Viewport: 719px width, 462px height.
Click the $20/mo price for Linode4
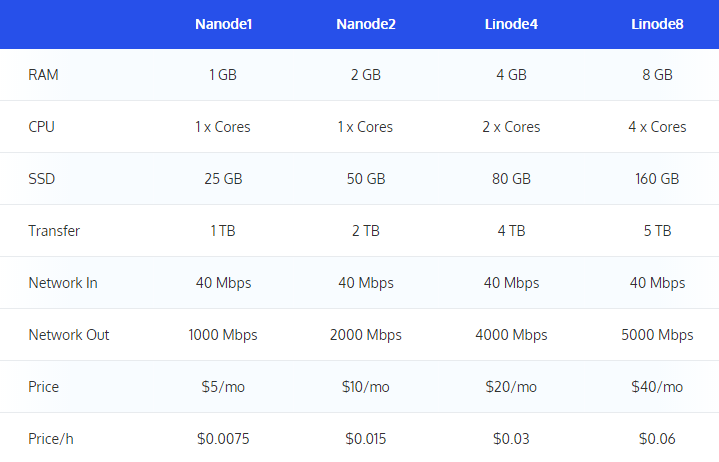coord(511,387)
